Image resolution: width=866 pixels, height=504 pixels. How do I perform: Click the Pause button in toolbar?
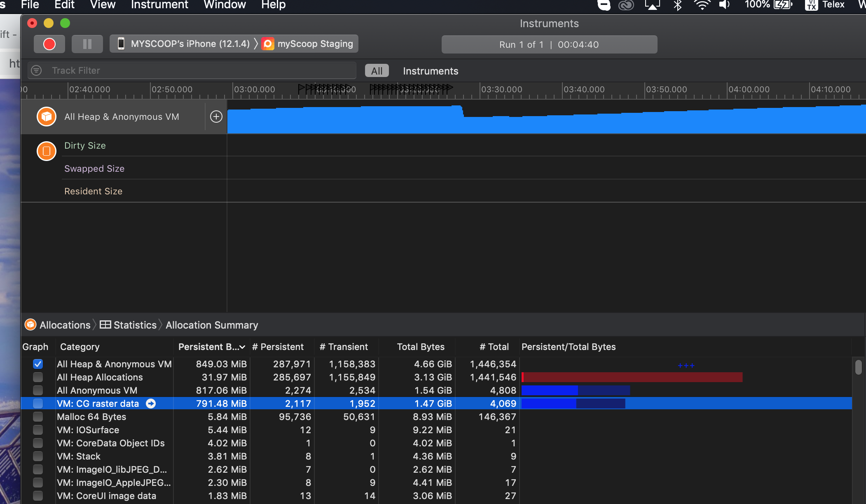point(87,44)
